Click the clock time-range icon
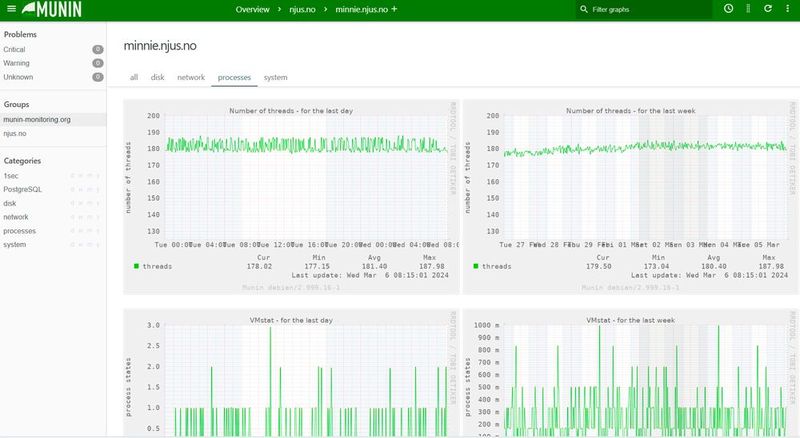 728,9
